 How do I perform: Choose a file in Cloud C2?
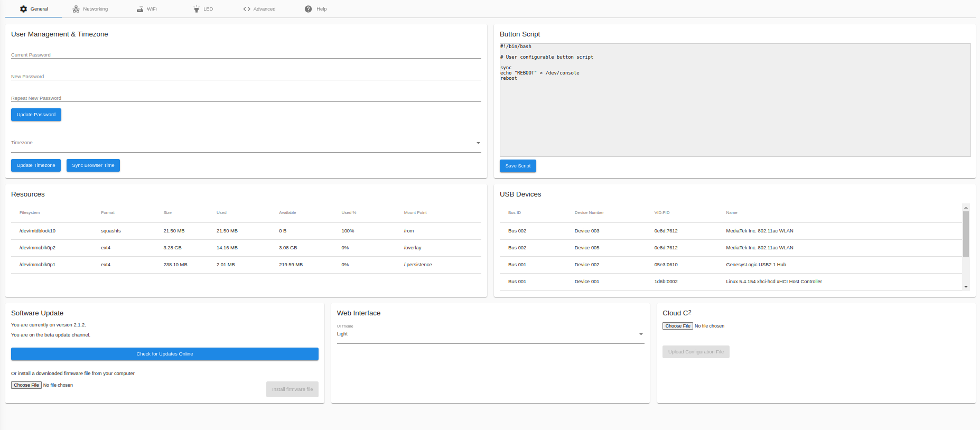[x=678, y=326]
